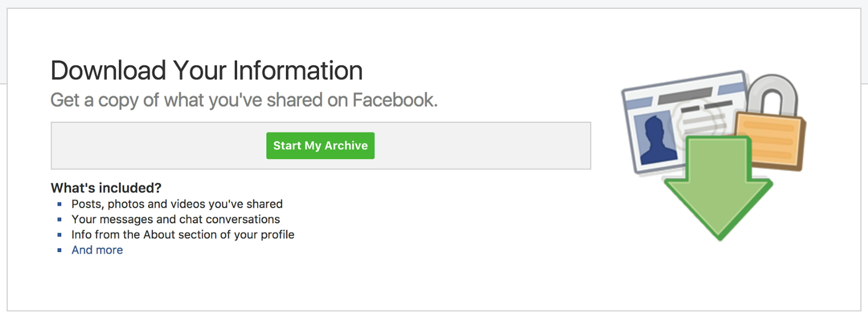Open the And more link
This screenshot has height=320, width=868.
tap(97, 250)
